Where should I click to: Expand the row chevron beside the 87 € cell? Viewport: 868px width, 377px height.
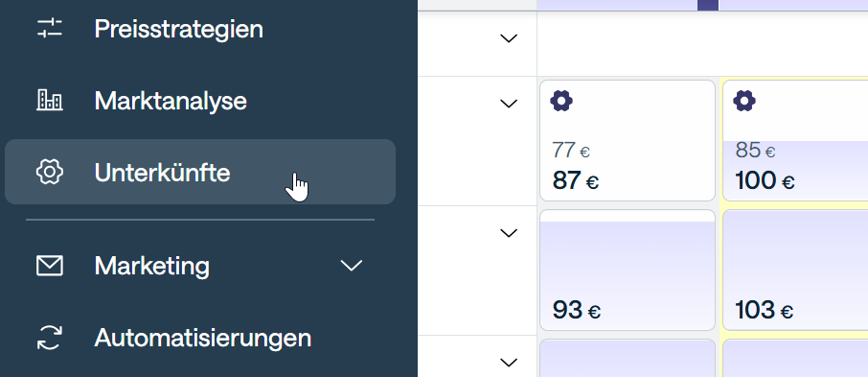(x=508, y=104)
